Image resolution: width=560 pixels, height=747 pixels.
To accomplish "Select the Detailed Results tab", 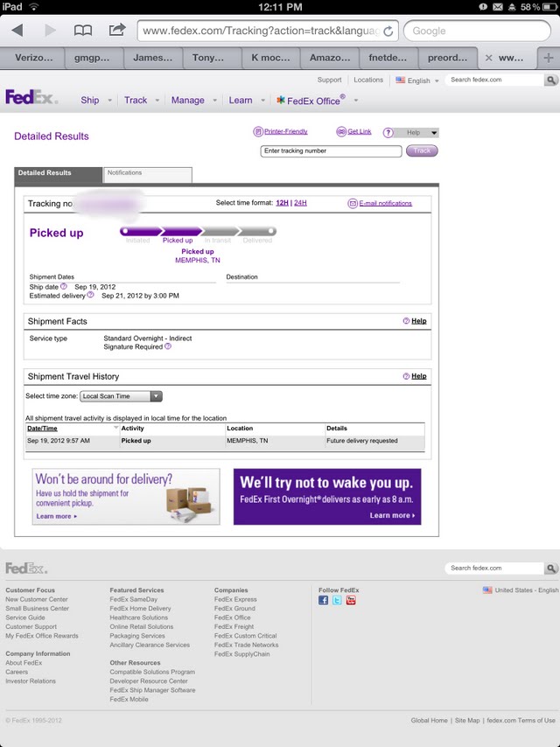I will 58,174.
